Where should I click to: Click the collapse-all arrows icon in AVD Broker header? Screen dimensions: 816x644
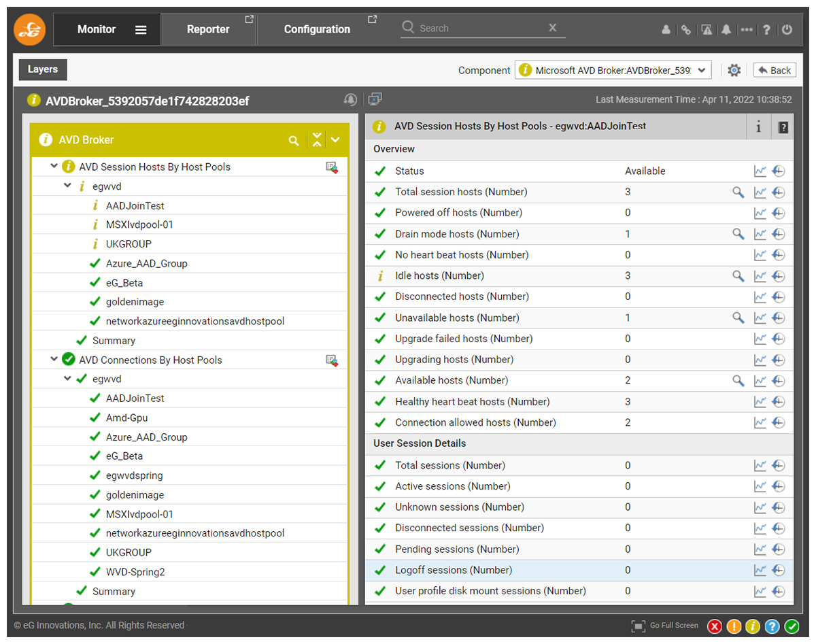(317, 140)
